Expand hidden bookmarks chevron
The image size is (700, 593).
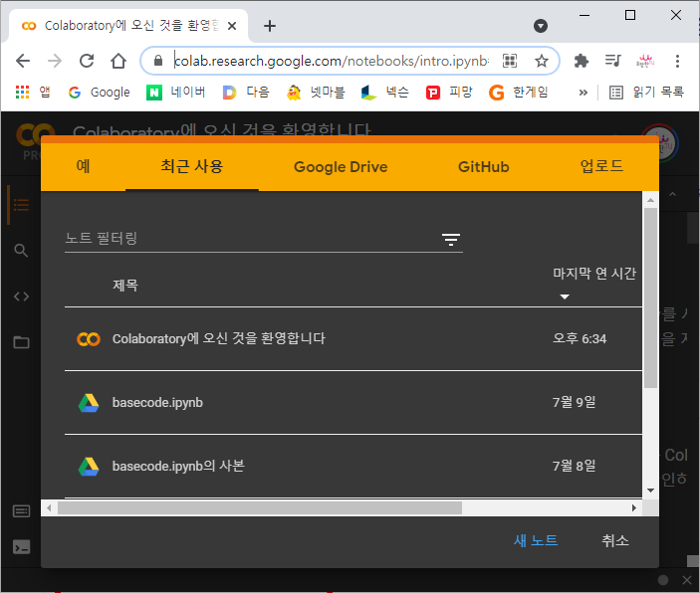(583, 93)
